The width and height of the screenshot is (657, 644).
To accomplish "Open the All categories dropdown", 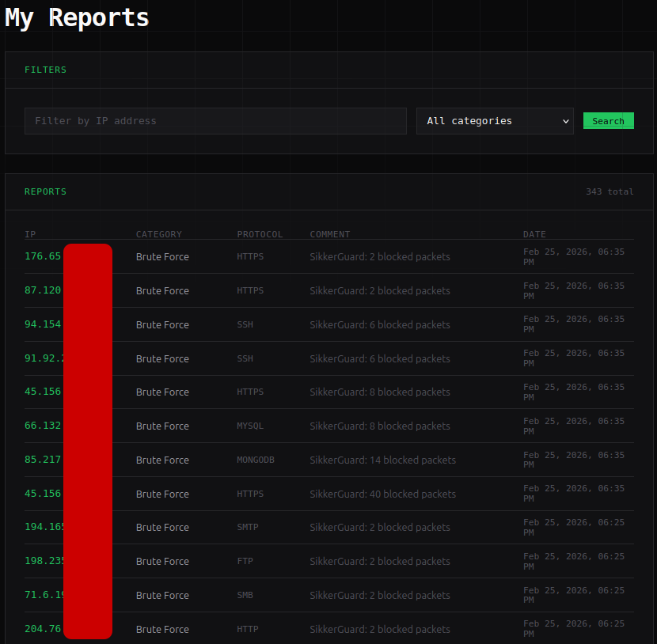I will click(494, 120).
